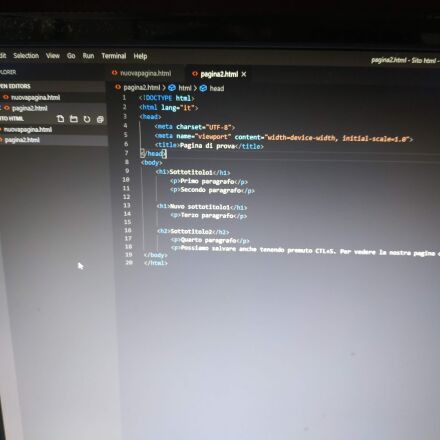
Task: Click the text 'Quarto paragrafo'
Action: 209,240
